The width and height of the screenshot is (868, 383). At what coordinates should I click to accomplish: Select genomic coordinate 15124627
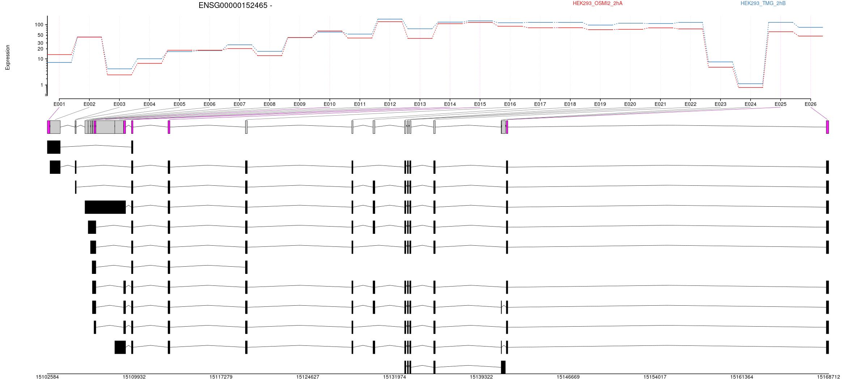308,377
